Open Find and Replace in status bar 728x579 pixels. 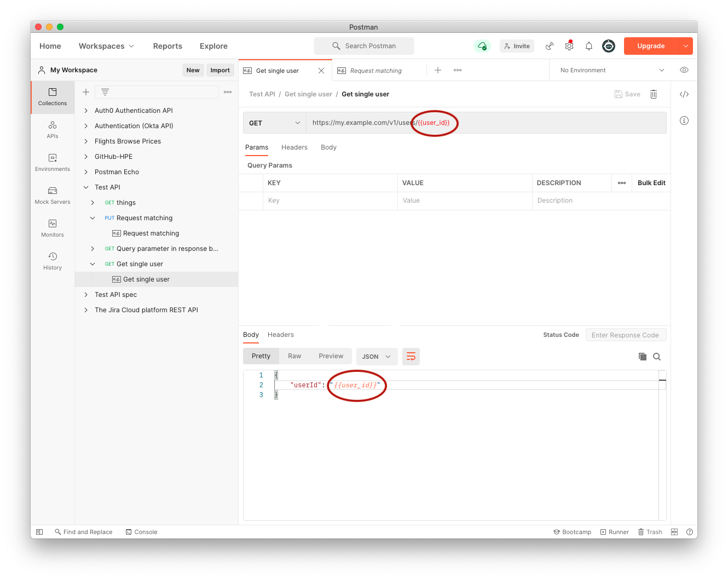83,532
